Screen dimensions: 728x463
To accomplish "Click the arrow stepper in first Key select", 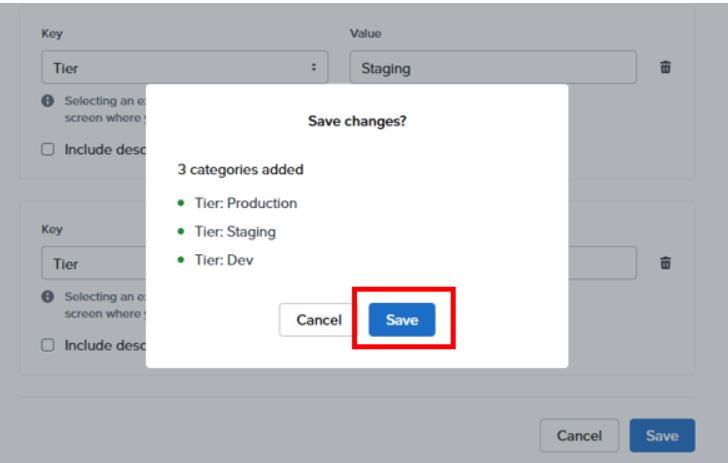I will (x=314, y=68).
